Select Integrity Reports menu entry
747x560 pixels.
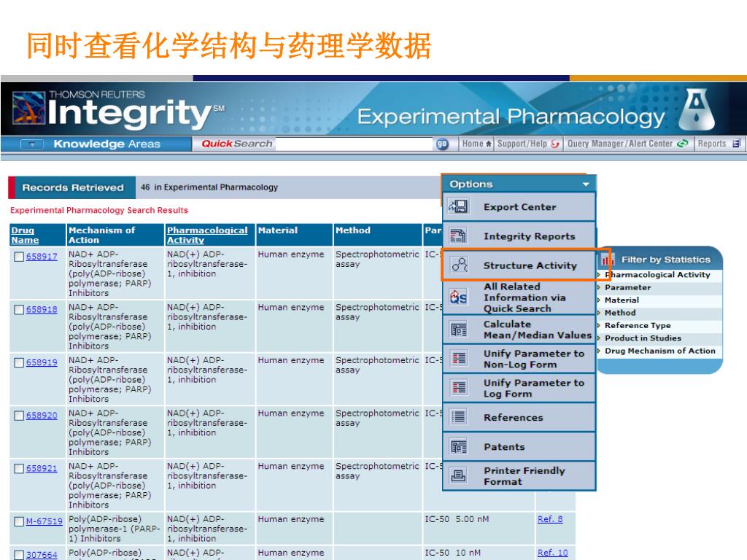click(x=519, y=236)
